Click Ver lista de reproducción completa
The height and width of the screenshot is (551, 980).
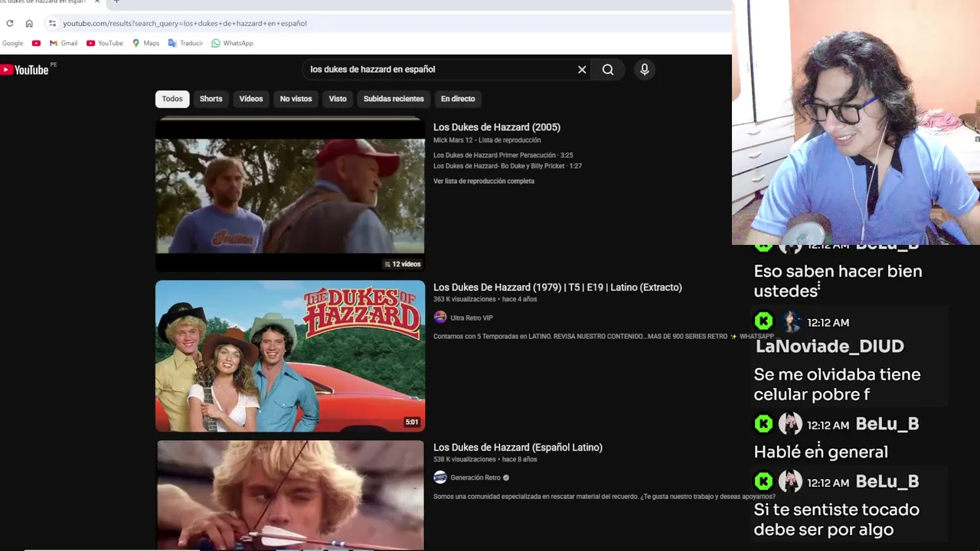[484, 181]
